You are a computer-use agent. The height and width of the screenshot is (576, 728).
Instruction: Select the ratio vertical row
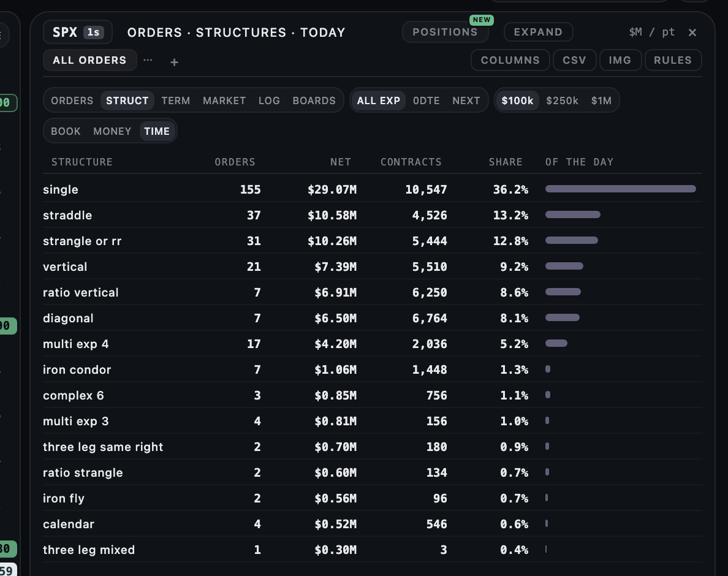373,292
